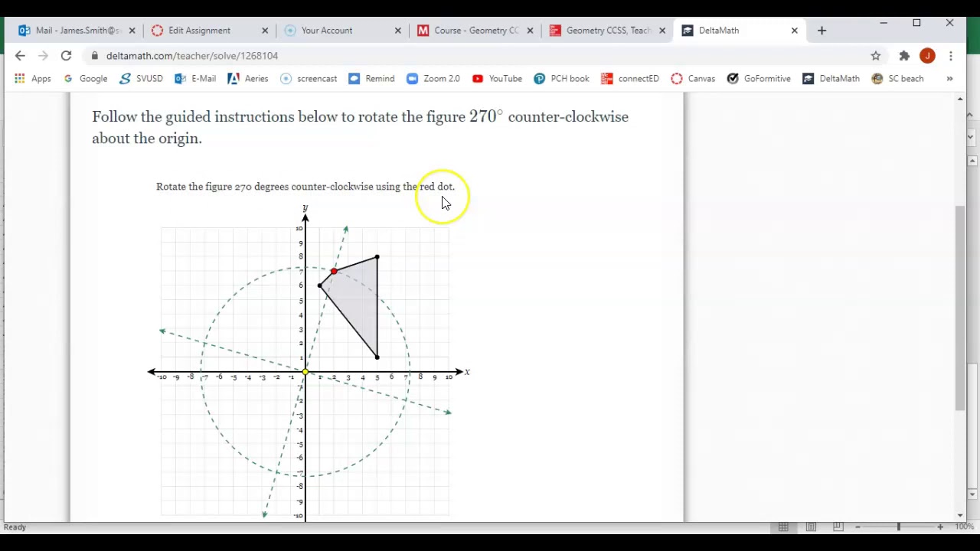Open the YouTube bookmark
Screen dimensions: 980x551
tap(497, 79)
